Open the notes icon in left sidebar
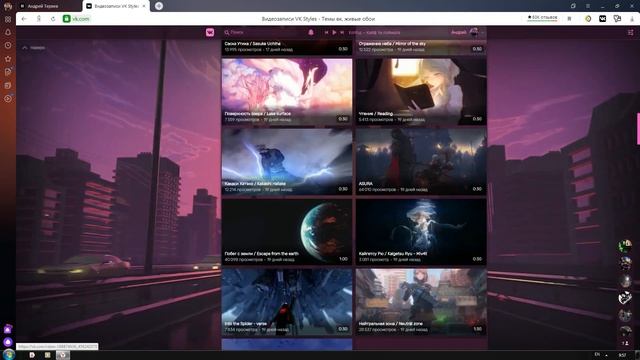Viewport: 640px width, 360px height. coord(8,72)
